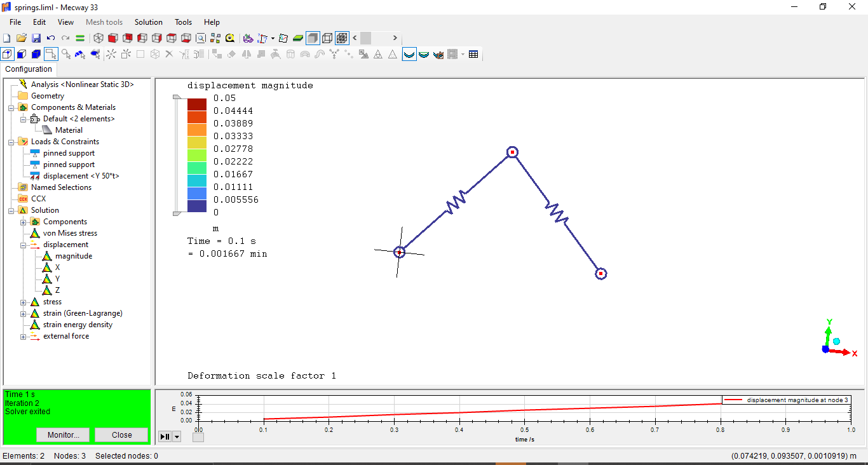Click the Solve (green equals) toolbar icon

(x=81, y=38)
